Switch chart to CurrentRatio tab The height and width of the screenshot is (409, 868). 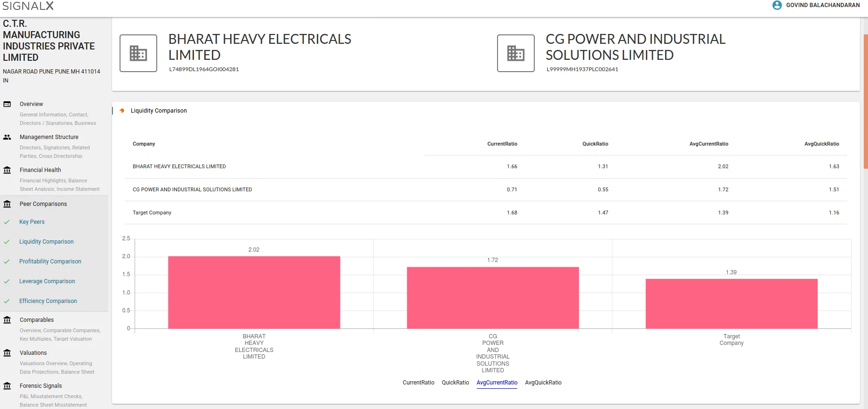418,383
